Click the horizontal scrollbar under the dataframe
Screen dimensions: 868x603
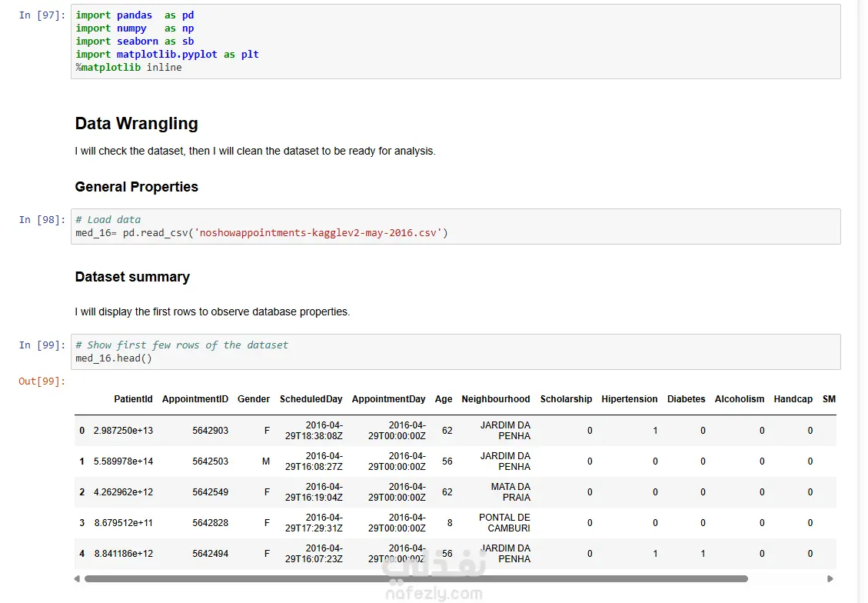click(415, 578)
